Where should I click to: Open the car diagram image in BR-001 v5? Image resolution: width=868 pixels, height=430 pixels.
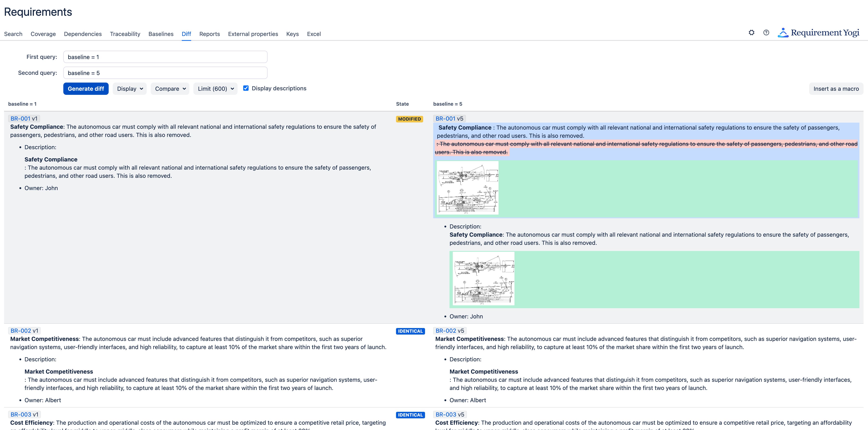(x=468, y=188)
